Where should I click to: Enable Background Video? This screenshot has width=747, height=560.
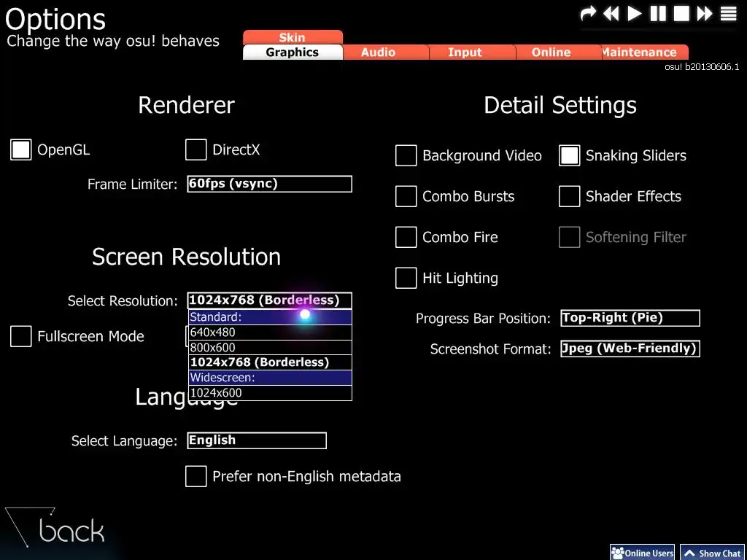(x=406, y=156)
